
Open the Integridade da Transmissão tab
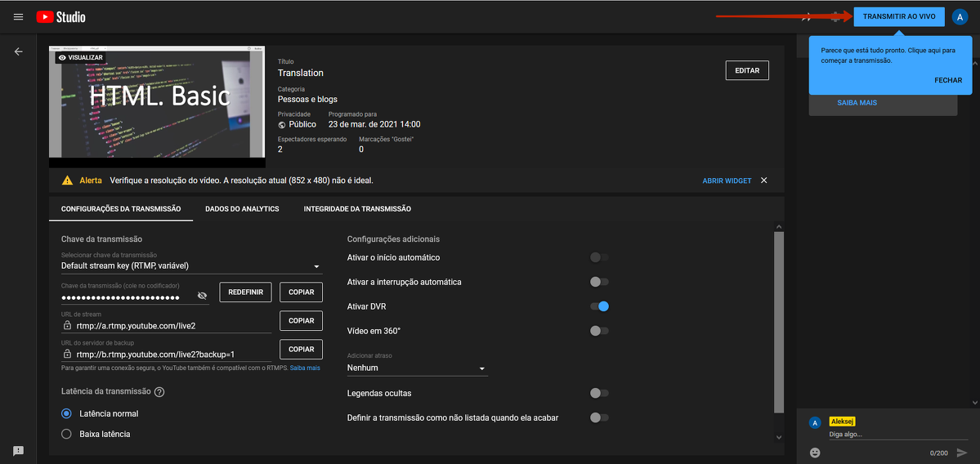(x=357, y=209)
